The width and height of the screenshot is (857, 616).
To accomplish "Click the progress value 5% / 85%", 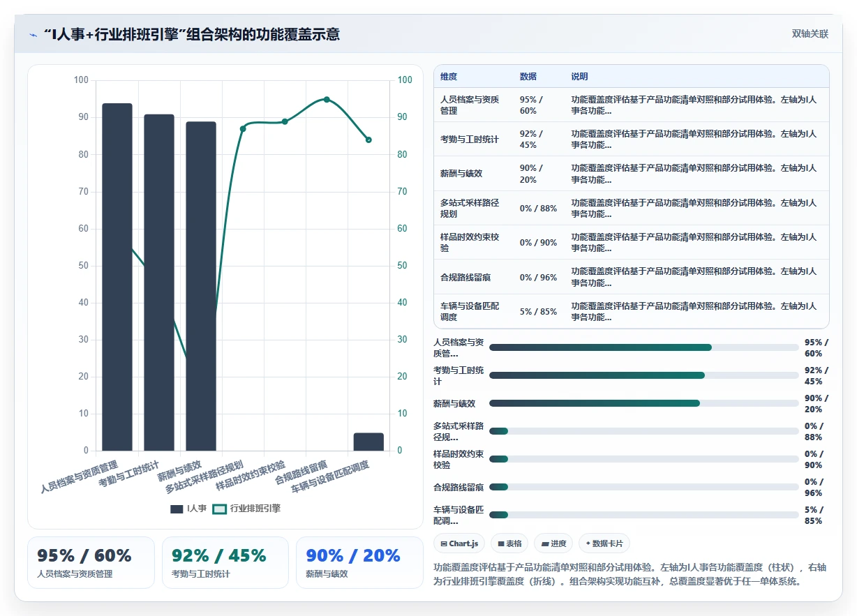I will (x=814, y=515).
